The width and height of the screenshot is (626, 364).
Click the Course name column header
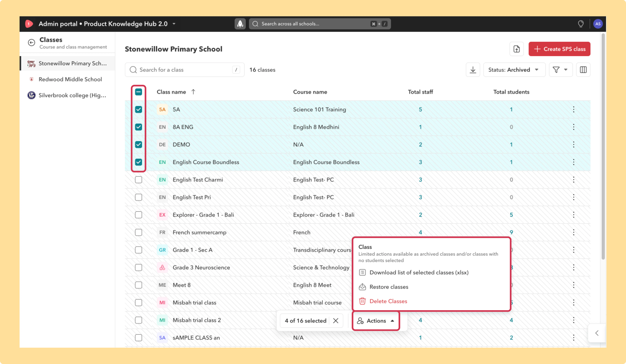click(310, 92)
